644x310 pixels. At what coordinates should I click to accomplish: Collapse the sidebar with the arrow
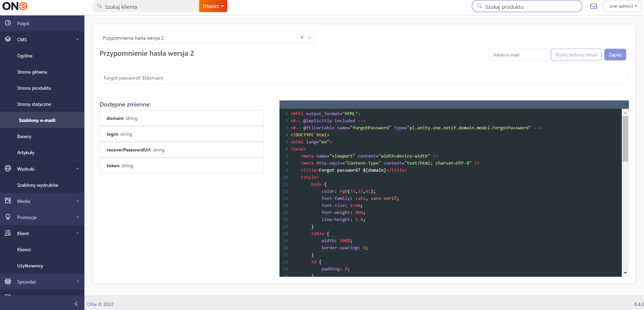76,304
